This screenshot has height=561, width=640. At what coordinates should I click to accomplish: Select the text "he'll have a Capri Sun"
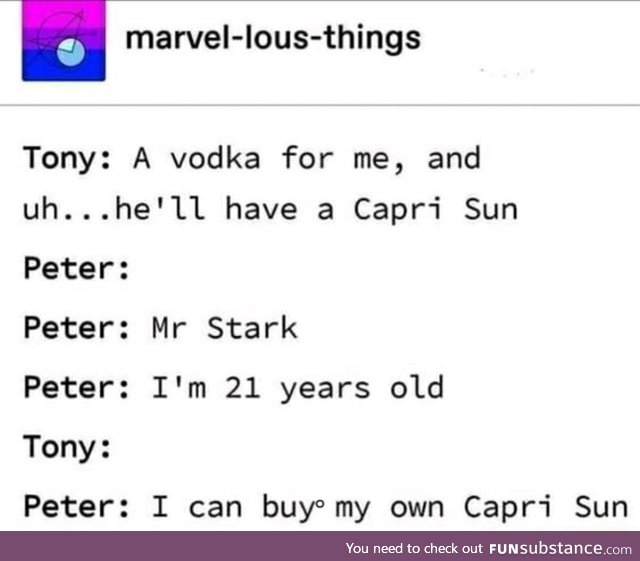click(x=316, y=209)
